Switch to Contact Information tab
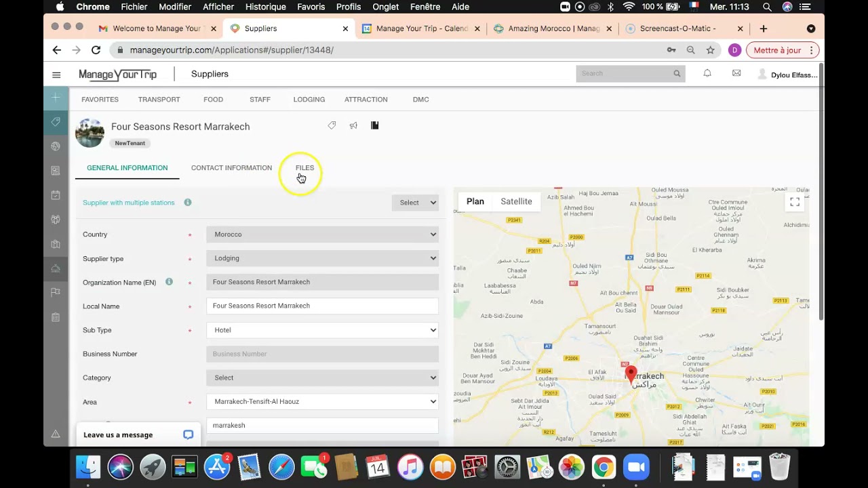This screenshot has width=868, height=488. point(231,168)
